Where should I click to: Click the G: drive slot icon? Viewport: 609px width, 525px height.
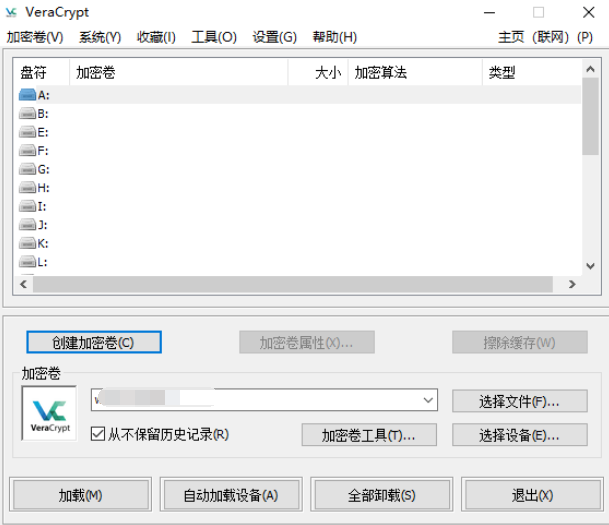coord(27,169)
